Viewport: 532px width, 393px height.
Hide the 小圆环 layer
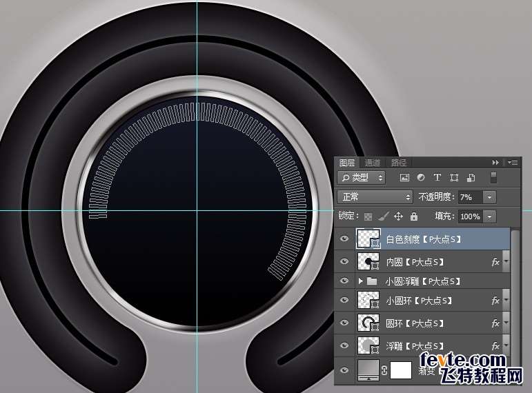[x=344, y=300]
